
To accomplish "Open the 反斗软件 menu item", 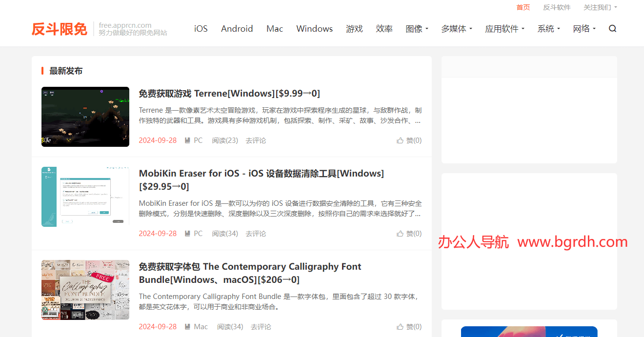I will (x=557, y=7).
